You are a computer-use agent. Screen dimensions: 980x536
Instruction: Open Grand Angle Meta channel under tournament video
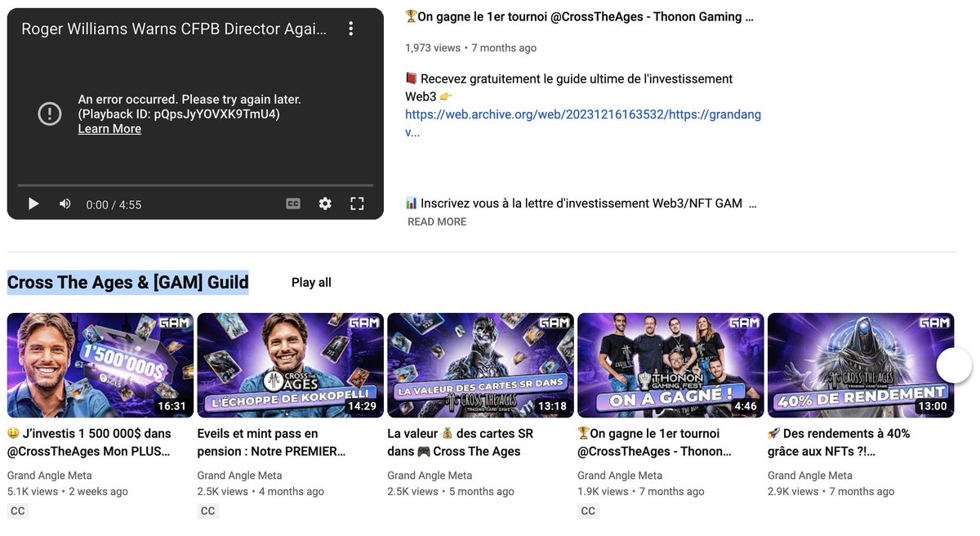click(x=621, y=476)
